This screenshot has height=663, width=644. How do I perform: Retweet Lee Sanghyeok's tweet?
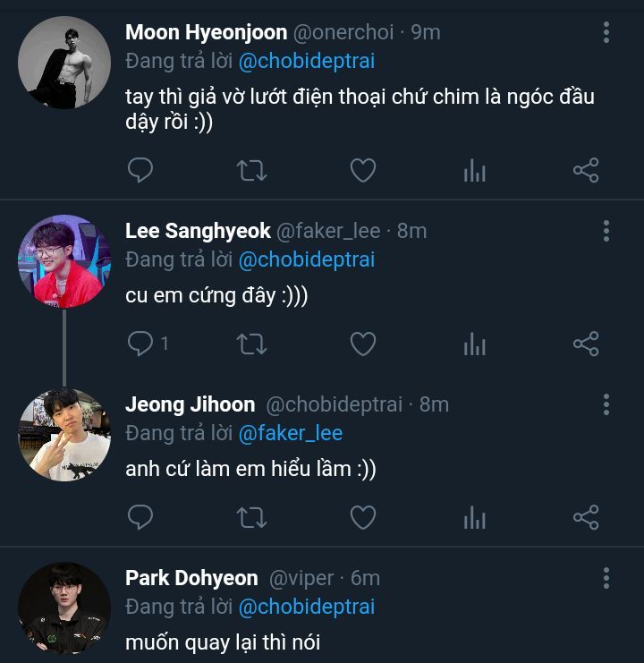click(x=251, y=344)
